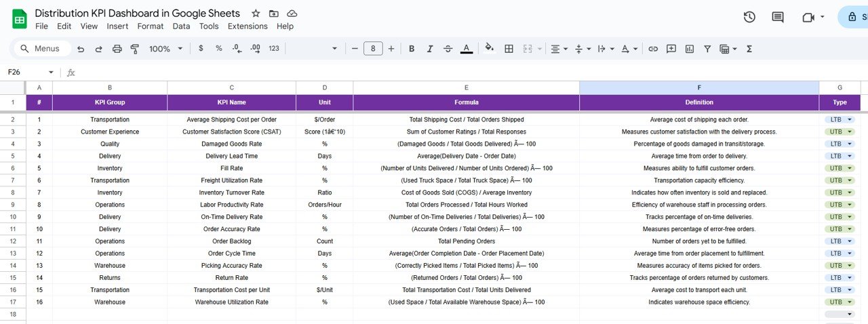Increase decimal places
The width and height of the screenshot is (868, 324).
tap(255, 49)
